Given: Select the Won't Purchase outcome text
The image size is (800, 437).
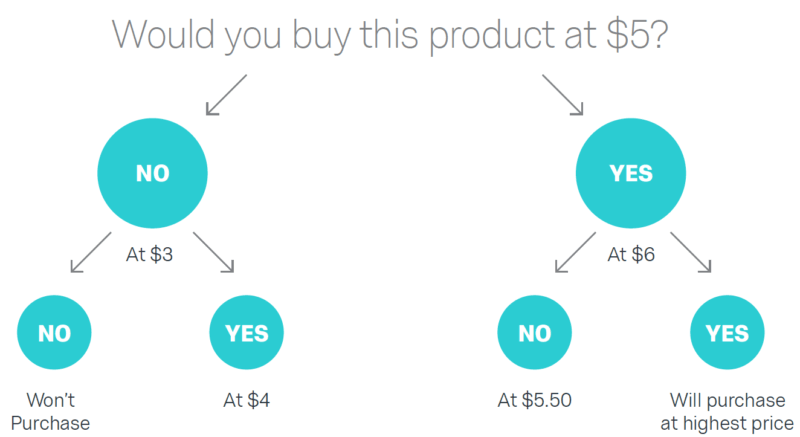Looking at the screenshot, I should pos(55,412).
